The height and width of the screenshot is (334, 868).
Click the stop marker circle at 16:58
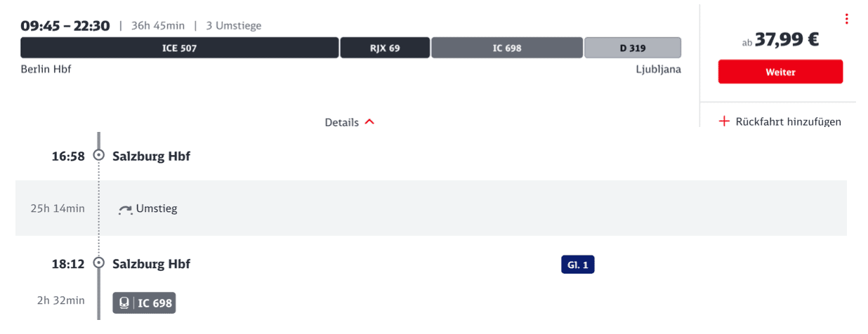point(99,156)
